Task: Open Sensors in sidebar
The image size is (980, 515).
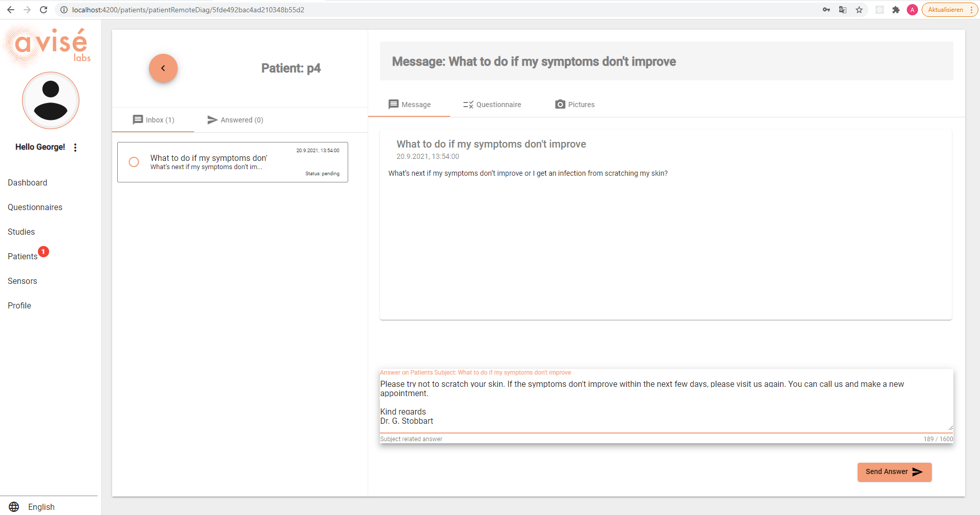Action: 23,281
